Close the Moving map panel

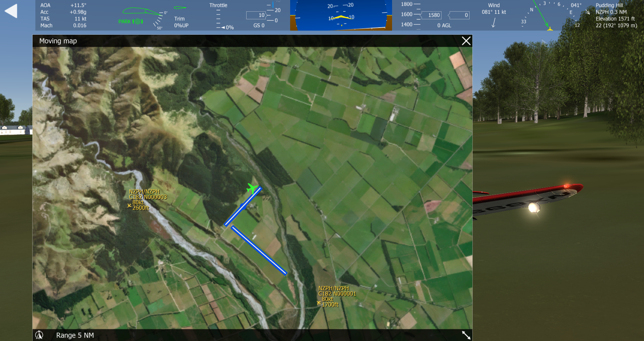tap(466, 41)
